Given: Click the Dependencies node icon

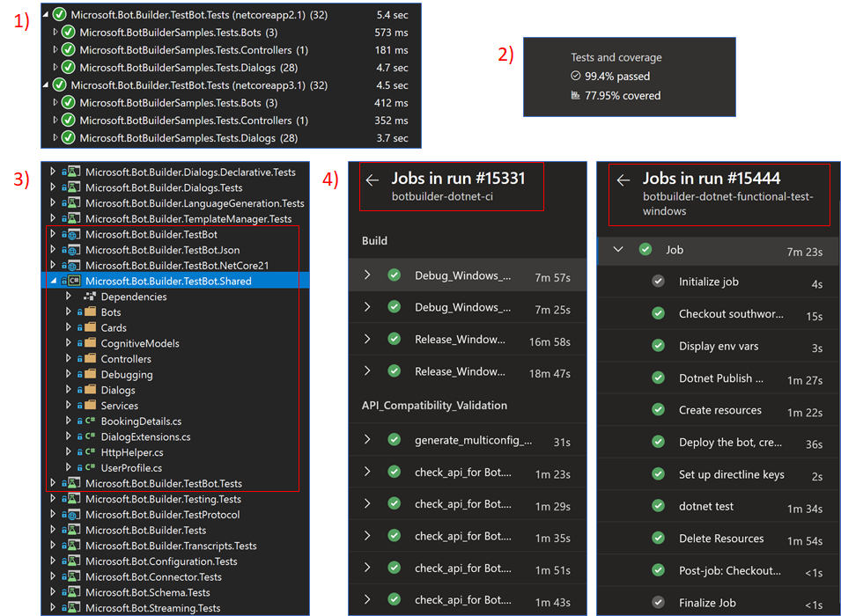Looking at the screenshot, I should coord(90,297).
